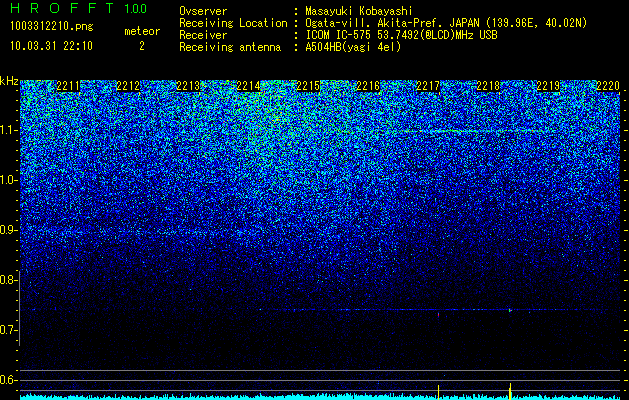Click the 2218 time marker

click(488, 86)
